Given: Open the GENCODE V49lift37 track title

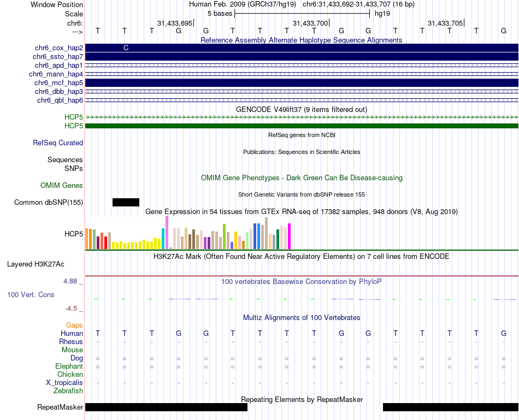Looking at the screenshot, I should [x=302, y=109].
